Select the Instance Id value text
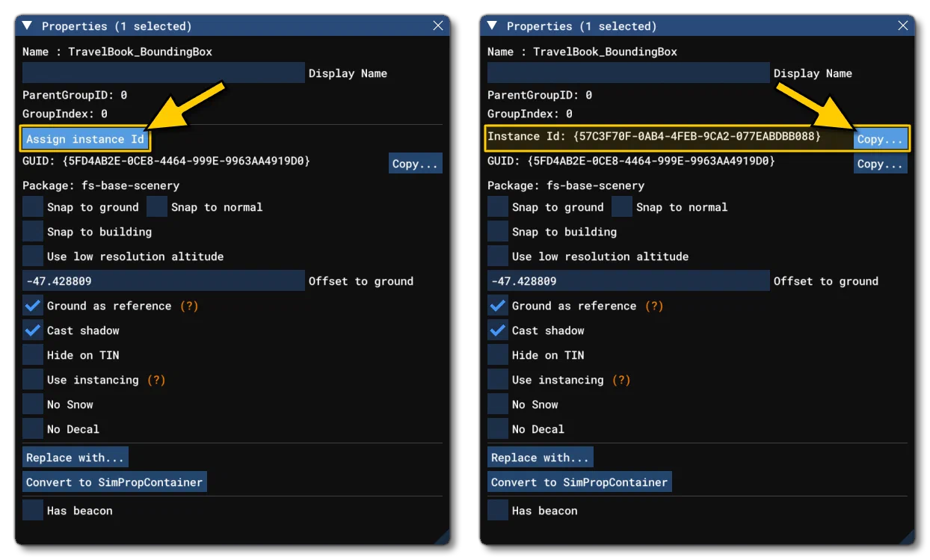The width and height of the screenshot is (930, 560). [x=697, y=137]
